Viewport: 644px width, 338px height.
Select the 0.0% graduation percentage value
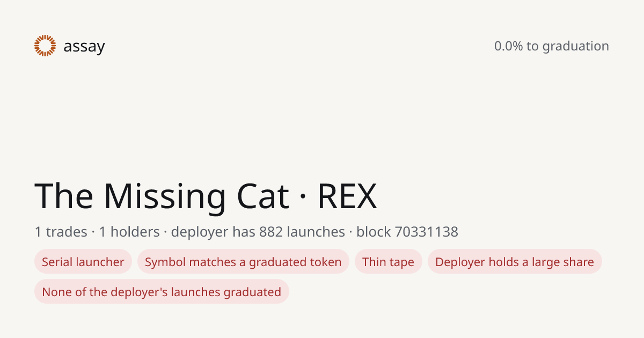pyautogui.click(x=508, y=46)
